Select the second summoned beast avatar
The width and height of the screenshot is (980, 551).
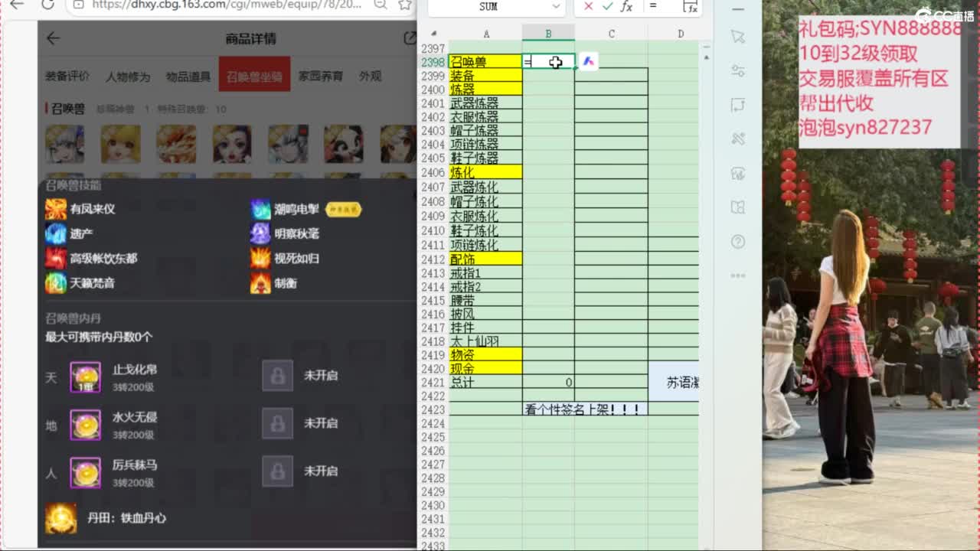tap(121, 144)
